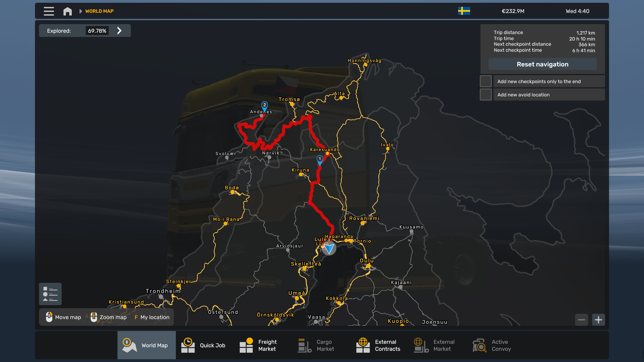Viewport: 644px width, 362px height.
Task: Click the Swedish flag icon
Action: (x=464, y=11)
